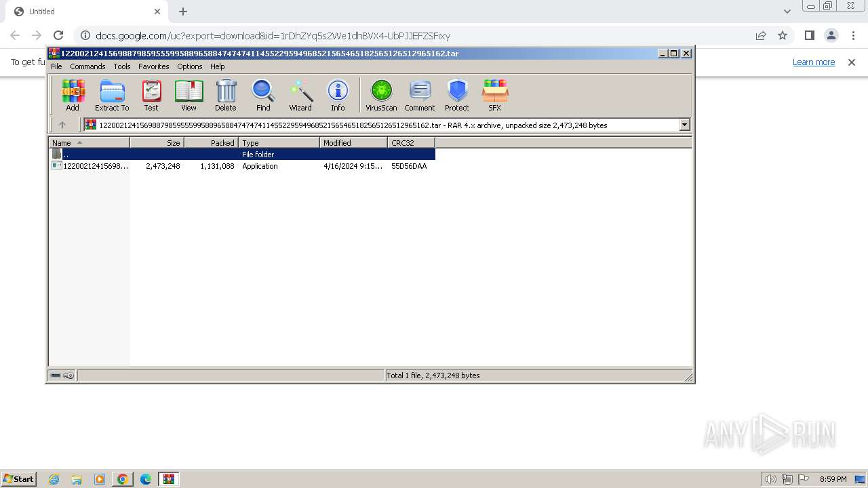Run VirusScan from the toolbar
Viewport: 868px width, 488px height.
(x=381, y=95)
